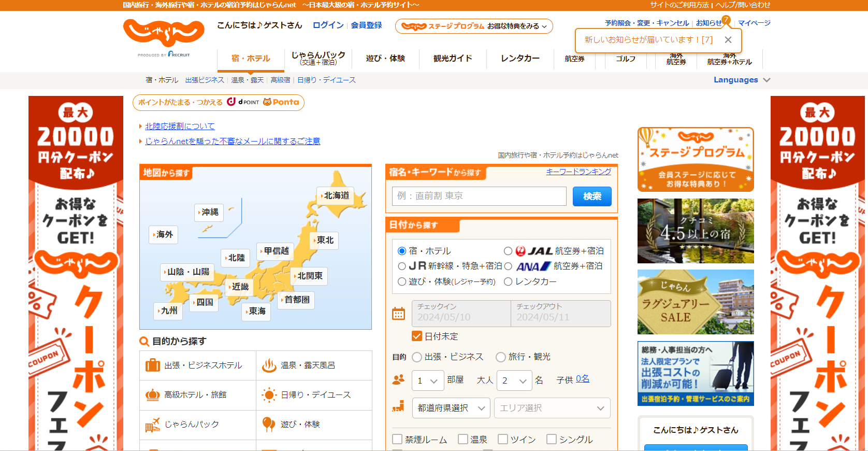Open the 観光ガイド tab
The width and height of the screenshot is (868, 451).
(453, 58)
